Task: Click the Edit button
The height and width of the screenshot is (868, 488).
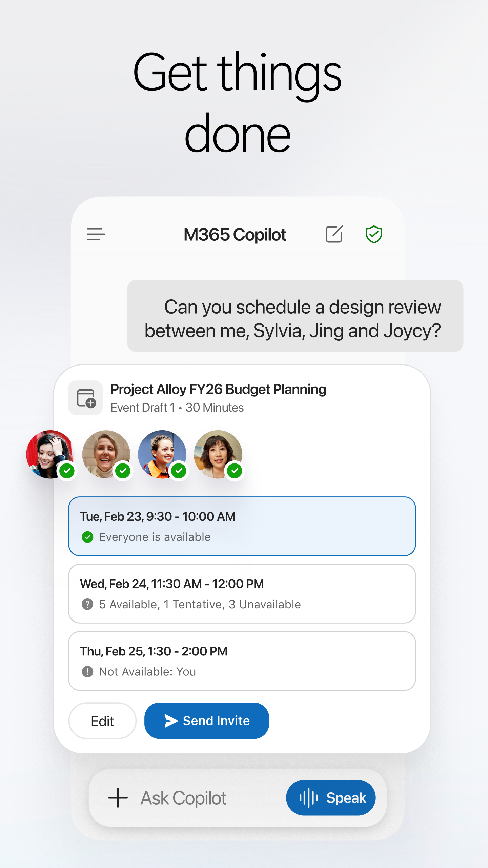Action: coord(102,721)
